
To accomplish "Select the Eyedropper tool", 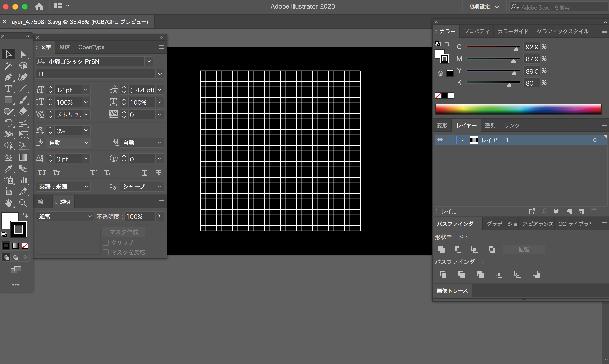I will [x=8, y=169].
